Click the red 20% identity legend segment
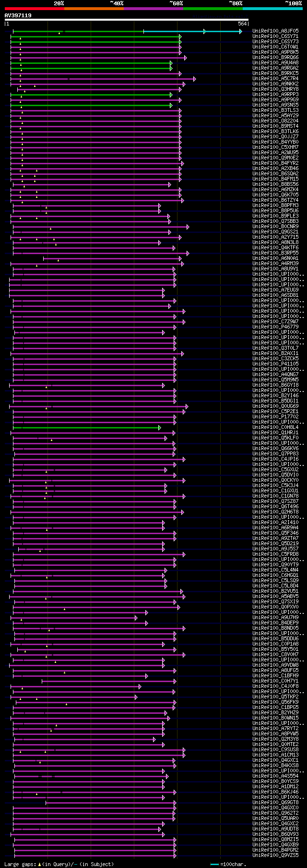This screenshot has width=307, height=868. coord(34,8)
